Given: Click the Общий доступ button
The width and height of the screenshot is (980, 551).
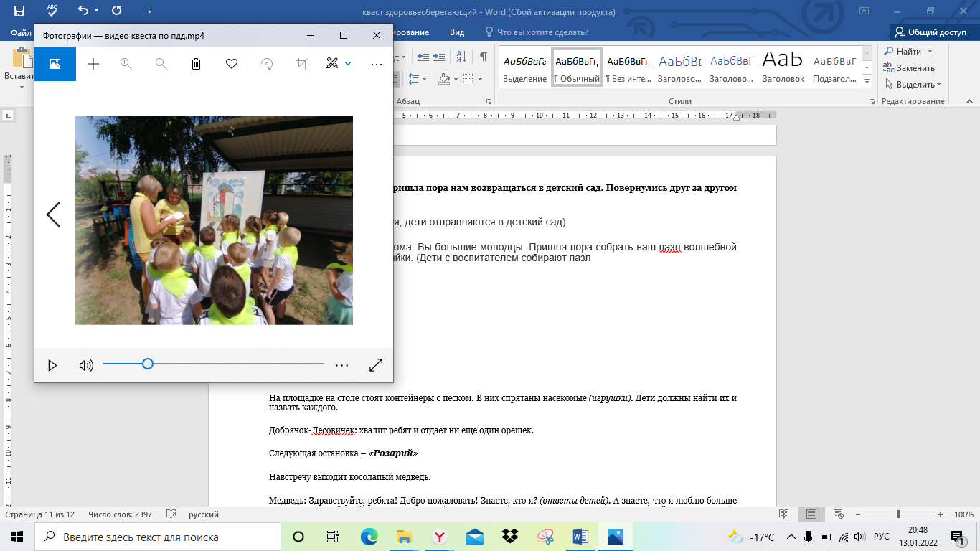Looking at the screenshot, I should (930, 32).
